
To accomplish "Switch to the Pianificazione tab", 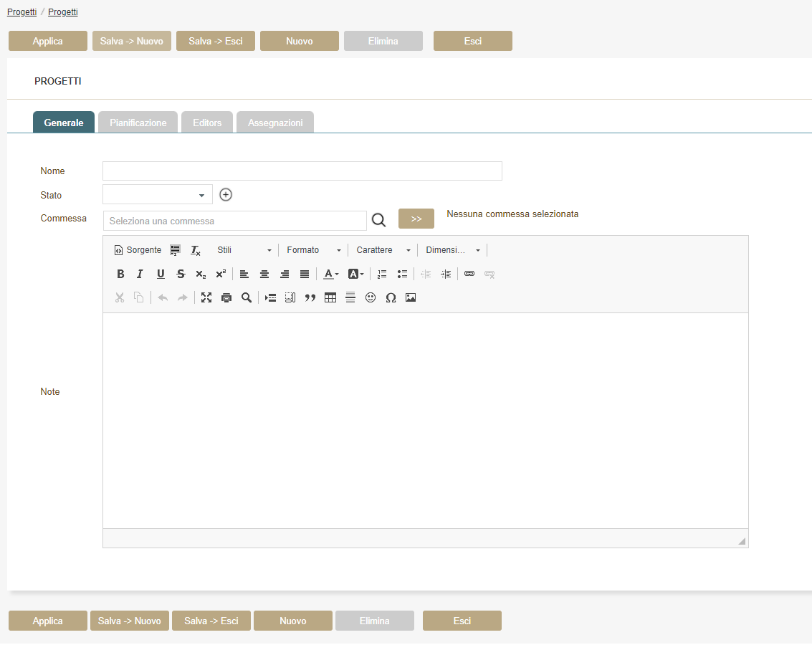I will click(x=138, y=123).
